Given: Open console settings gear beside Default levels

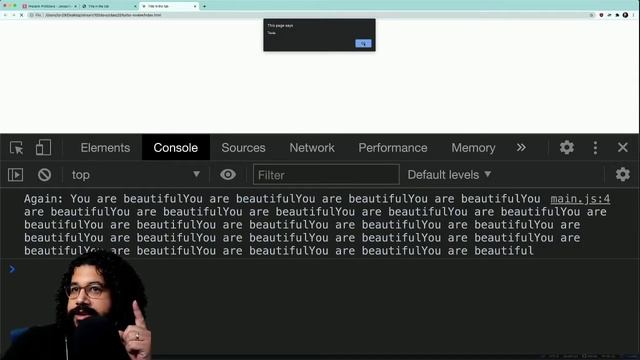Looking at the screenshot, I should point(622,175).
